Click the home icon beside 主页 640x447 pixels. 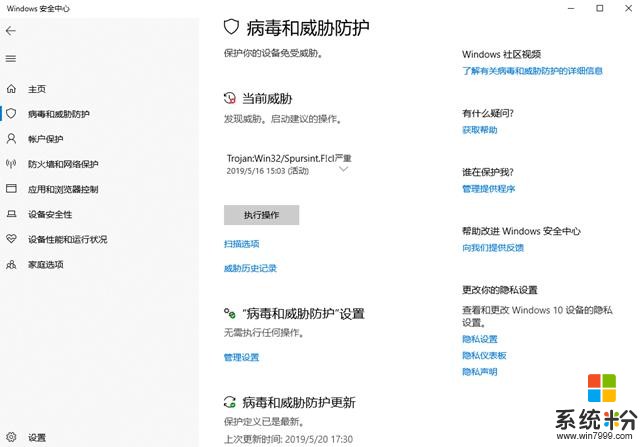(x=11, y=89)
